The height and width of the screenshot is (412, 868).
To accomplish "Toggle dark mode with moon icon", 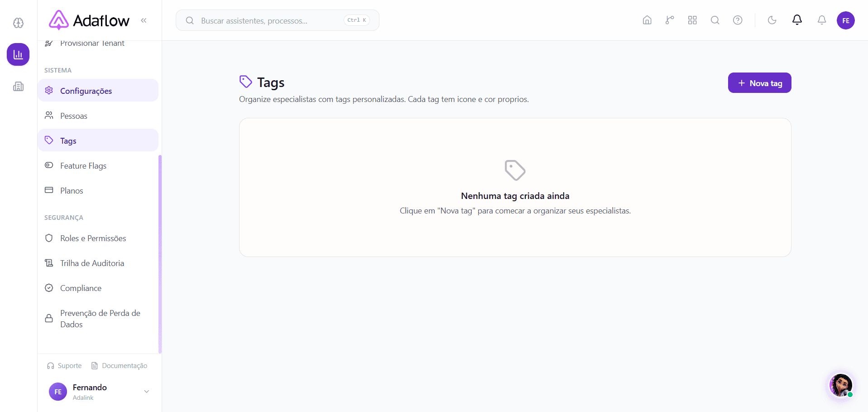I will click(x=772, y=20).
